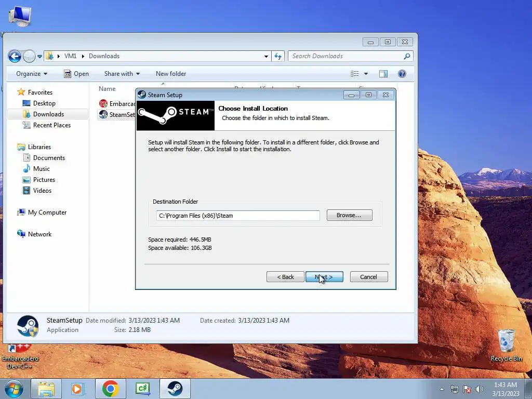This screenshot has width=532, height=399.
Task: Click the taskbar clock showing 1:43 AM
Action: (506, 389)
